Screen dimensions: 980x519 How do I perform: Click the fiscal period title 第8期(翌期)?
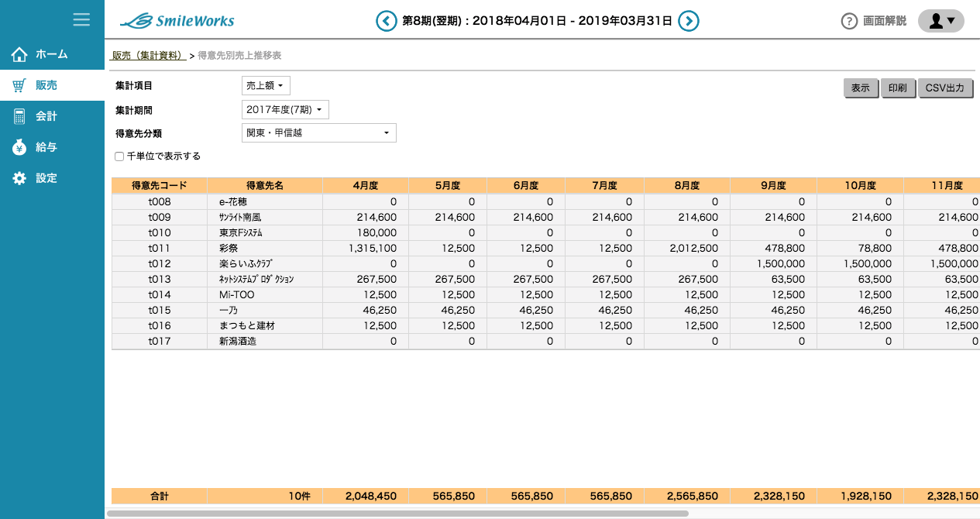433,21
